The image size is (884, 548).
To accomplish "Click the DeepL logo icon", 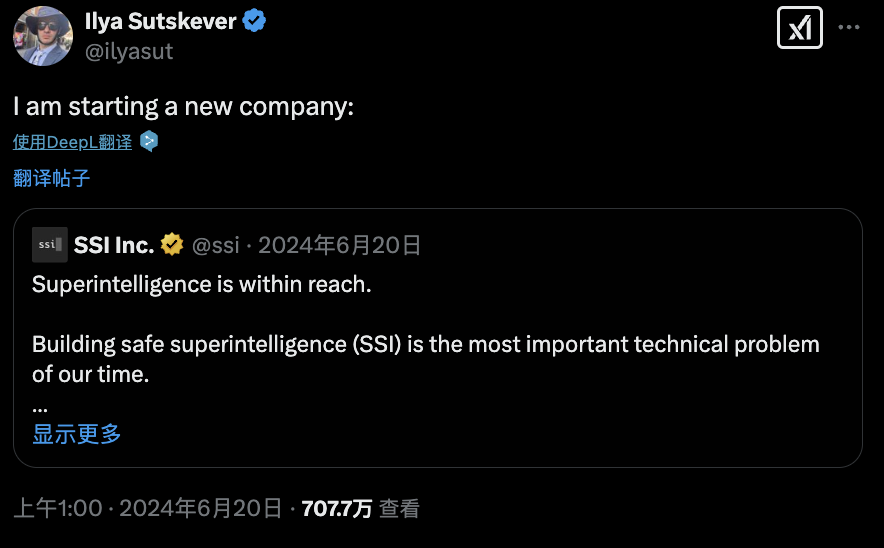I will point(149,141).
